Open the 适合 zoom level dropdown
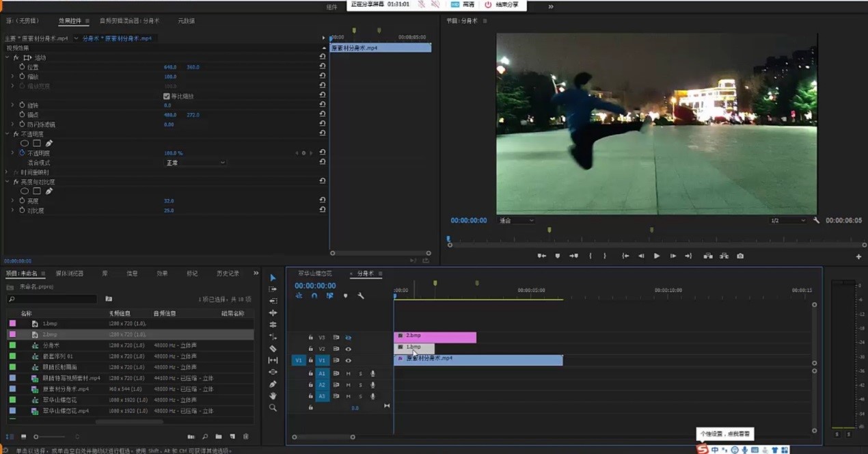Image resolution: width=868 pixels, height=454 pixels. [516, 221]
